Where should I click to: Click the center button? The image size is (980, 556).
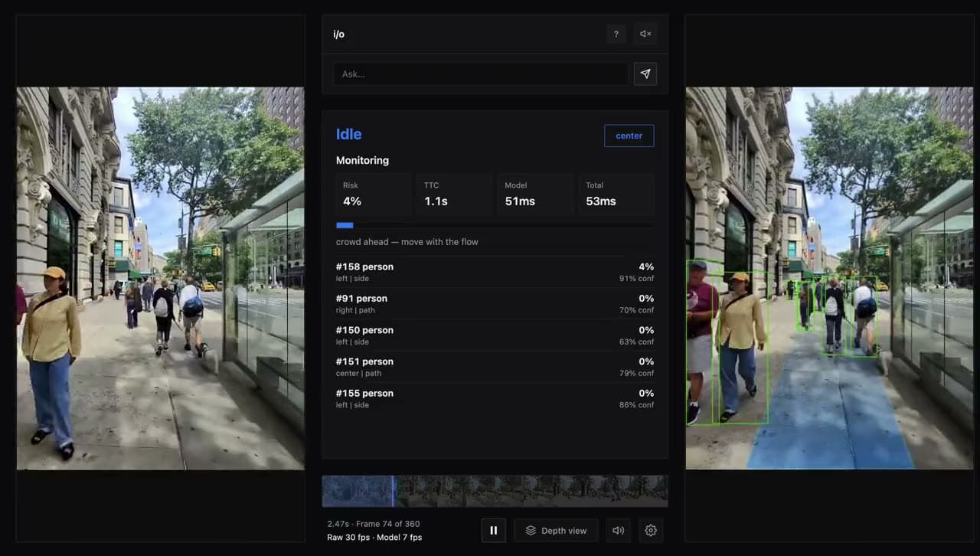coord(629,136)
